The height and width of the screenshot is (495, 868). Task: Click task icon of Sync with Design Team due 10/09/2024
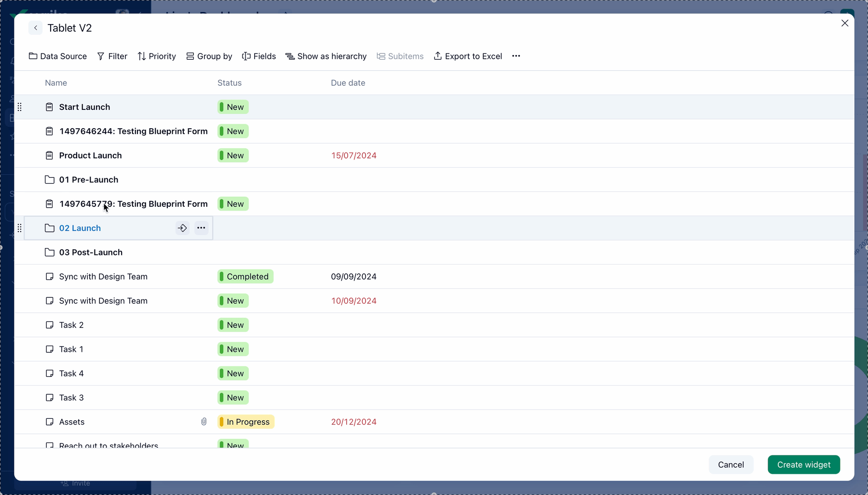49,301
